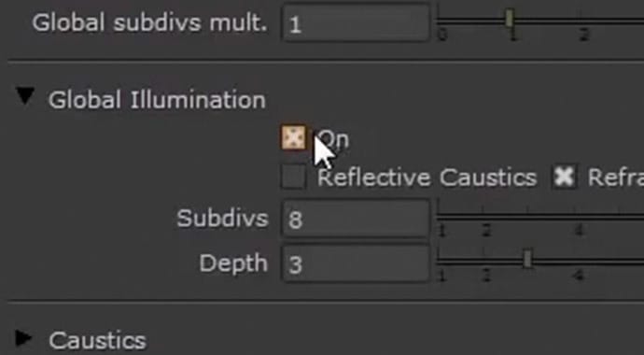Expand the Caustics section
The image size is (644, 355).
click(23, 338)
